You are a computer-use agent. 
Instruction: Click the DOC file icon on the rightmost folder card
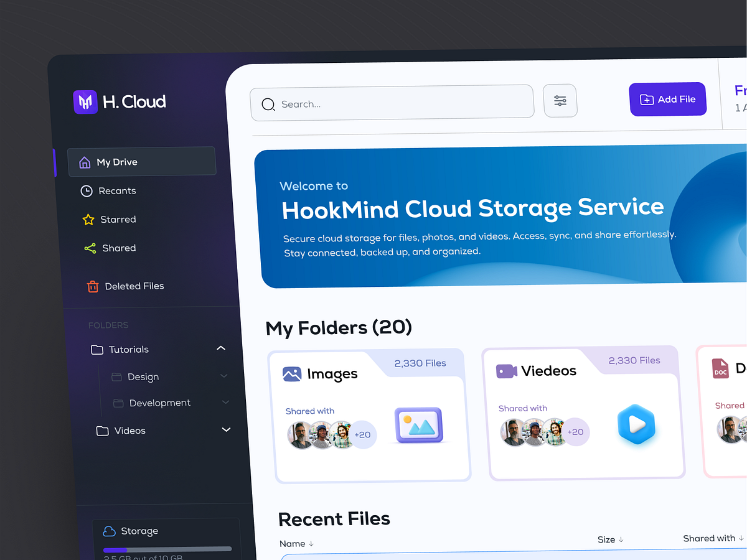[x=720, y=368]
